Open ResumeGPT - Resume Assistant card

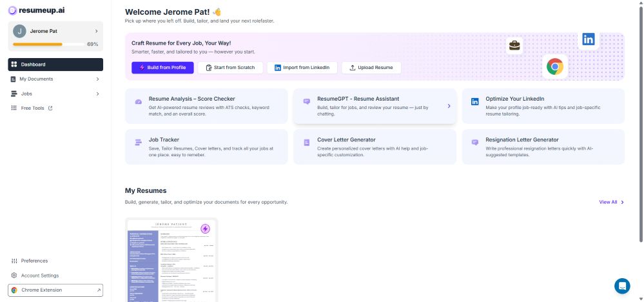click(375, 106)
